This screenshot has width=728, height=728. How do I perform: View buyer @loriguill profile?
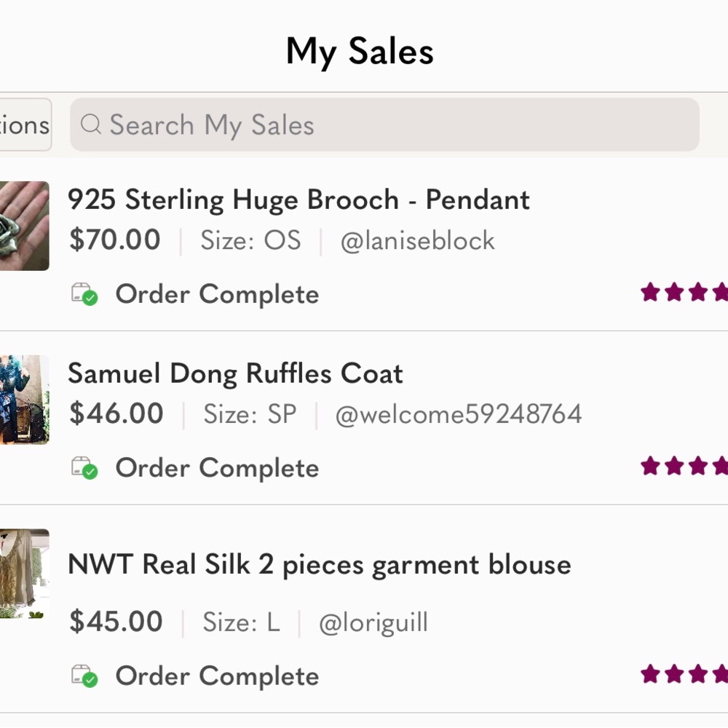click(x=373, y=622)
